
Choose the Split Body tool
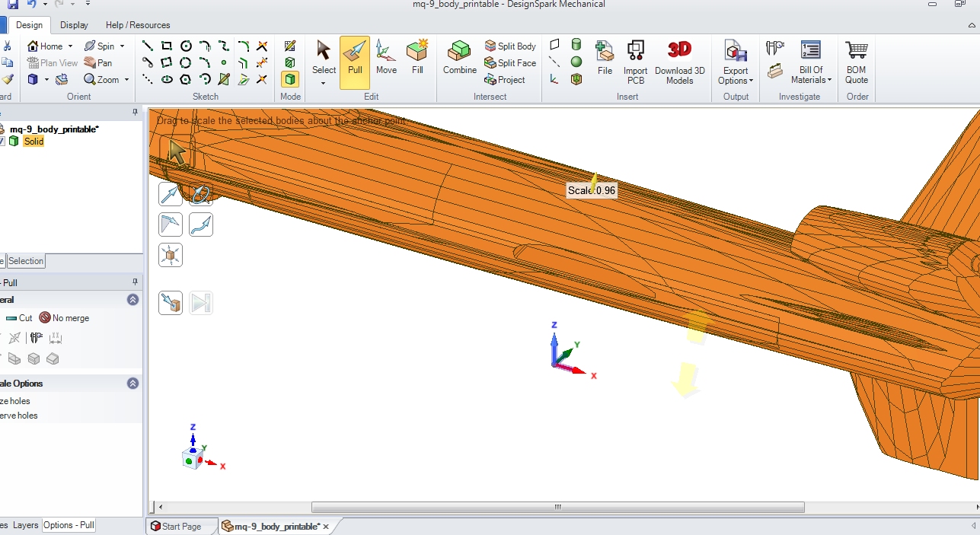[x=510, y=46]
